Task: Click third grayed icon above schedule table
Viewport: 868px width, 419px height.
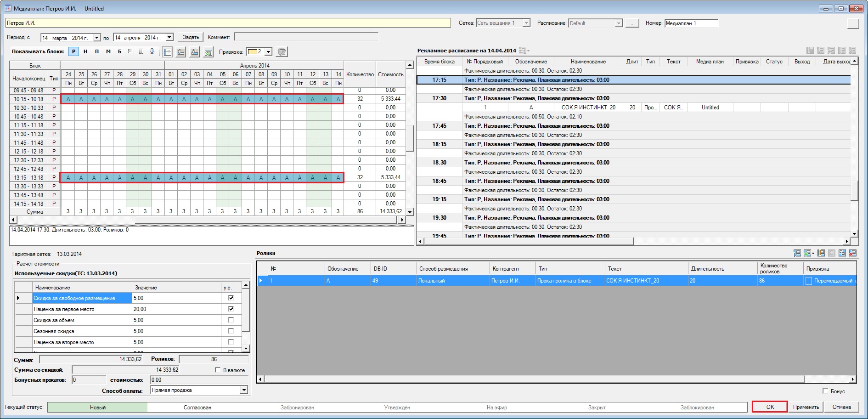Action: [831, 51]
